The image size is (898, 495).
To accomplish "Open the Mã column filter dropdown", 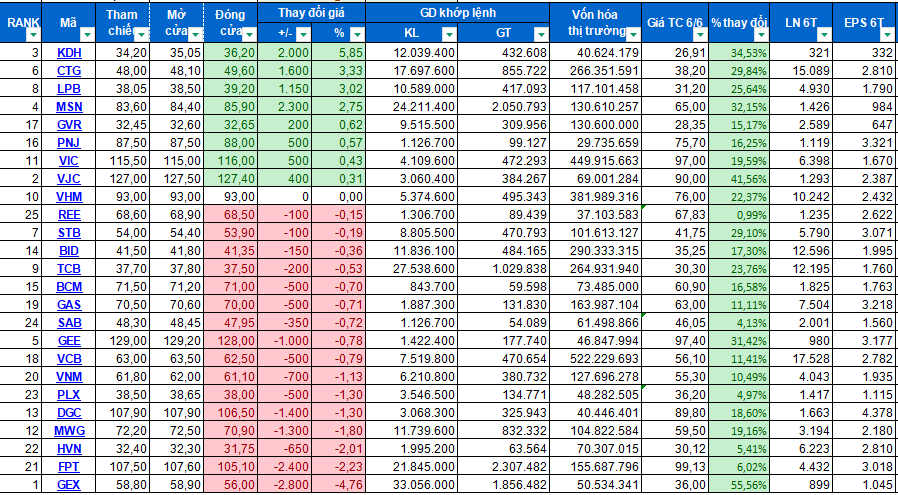I will (86, 35).
